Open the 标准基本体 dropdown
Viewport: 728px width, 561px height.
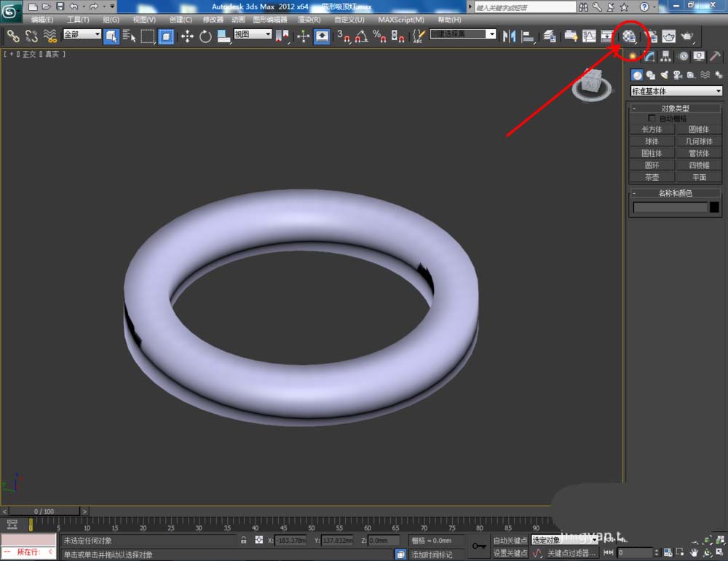click(x=676, y=91)
